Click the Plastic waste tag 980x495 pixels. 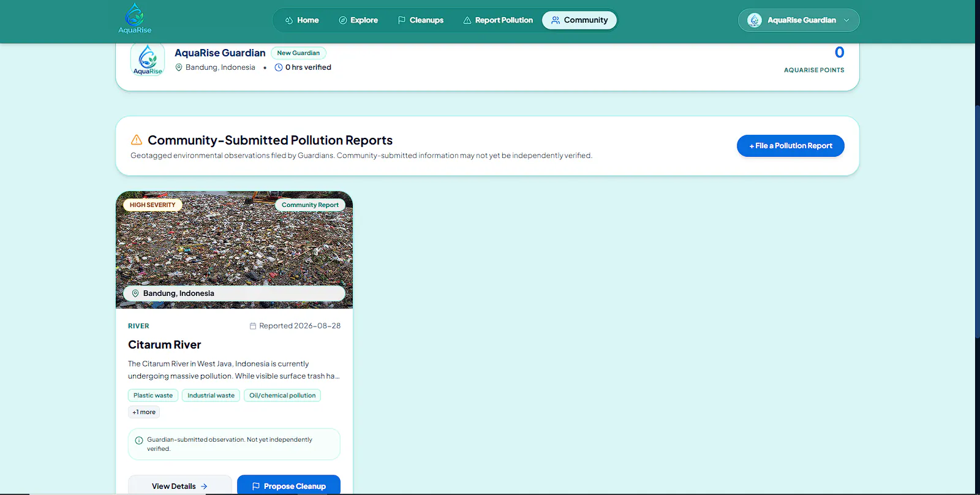[153, 396]
